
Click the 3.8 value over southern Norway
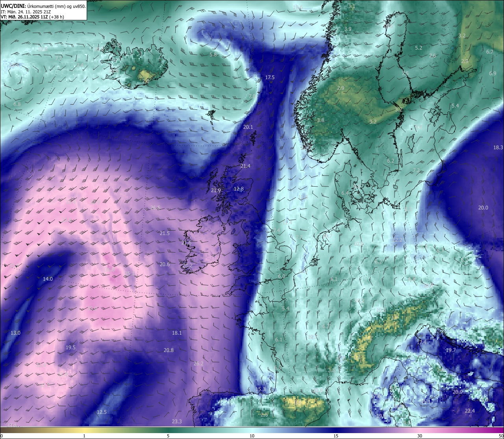tap(321, 120)
